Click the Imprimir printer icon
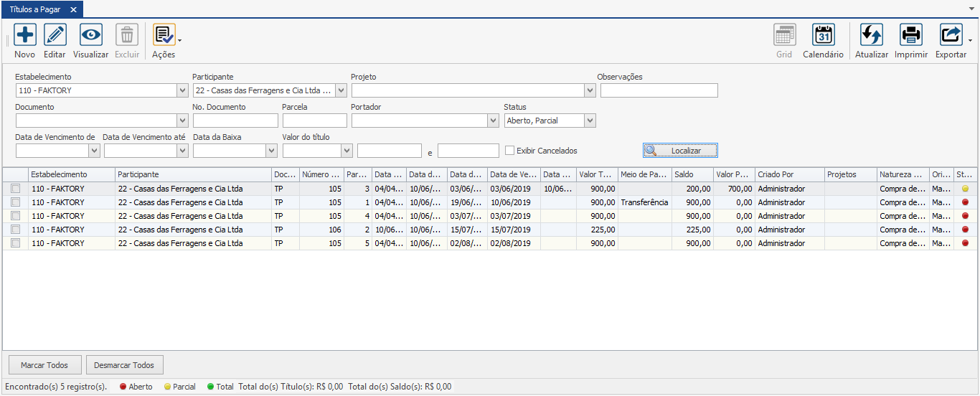Screen dimensions: 980x396 [910, 35]
